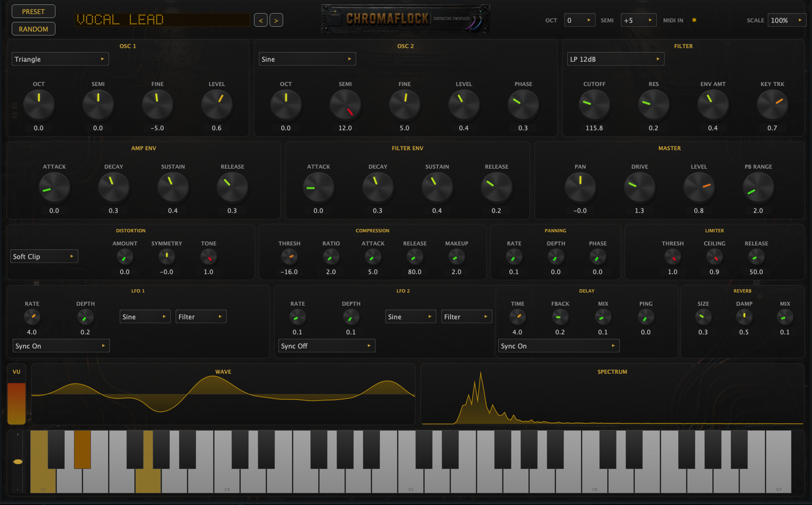Open OSC 1 Triangle waveform dropdown
Screen dimensions: 812x505
(60, 59)
